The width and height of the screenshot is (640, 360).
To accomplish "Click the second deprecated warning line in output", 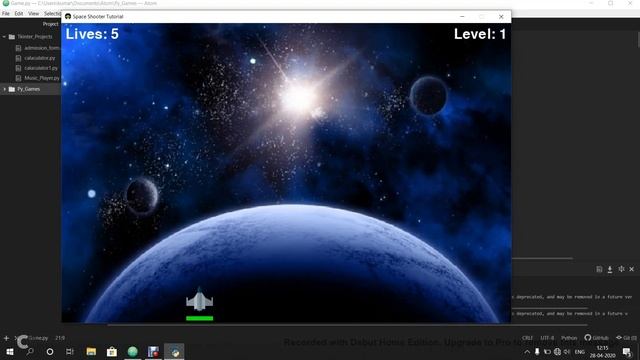I will pyautogui.click(x=571, y=313).
